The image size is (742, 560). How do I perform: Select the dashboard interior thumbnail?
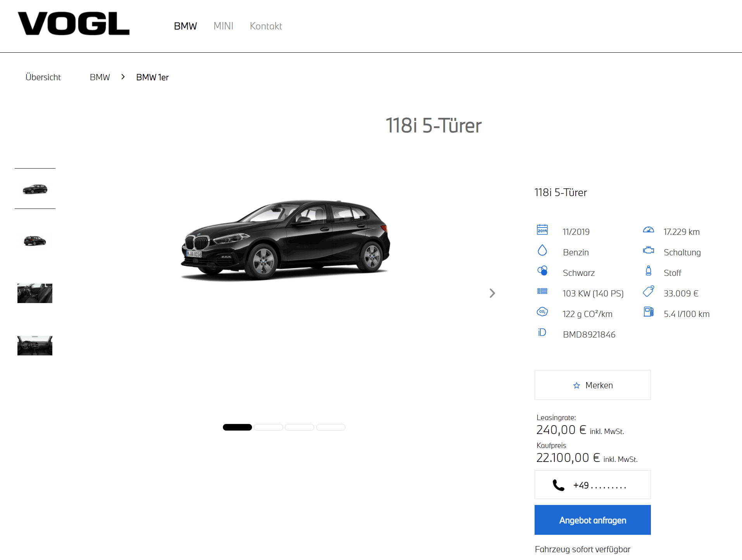pos(35,346)
